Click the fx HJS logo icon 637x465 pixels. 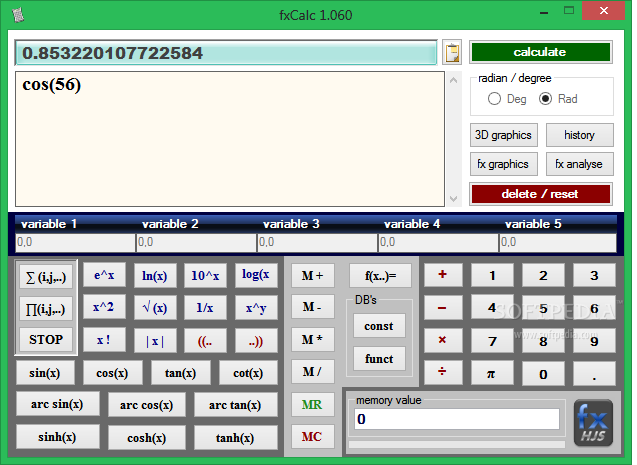[x=593, y=422]
